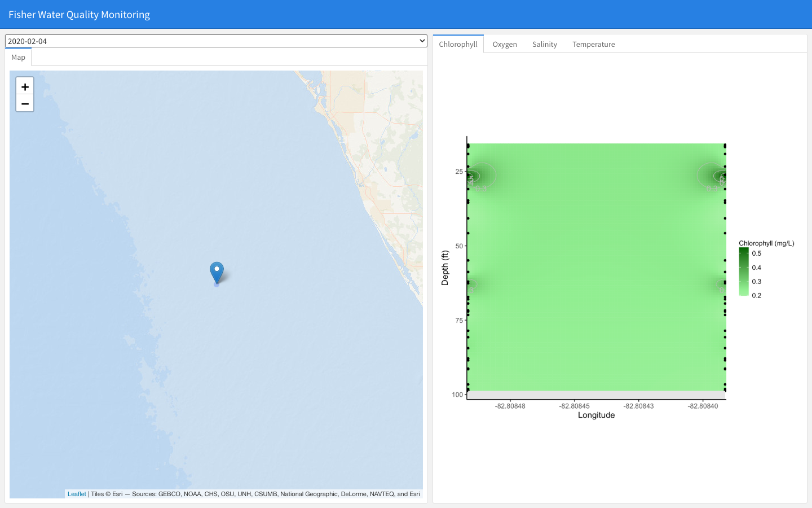The image size is (812, 508).
Task: Click the 0.3 legend value
Action: [757, 282]
